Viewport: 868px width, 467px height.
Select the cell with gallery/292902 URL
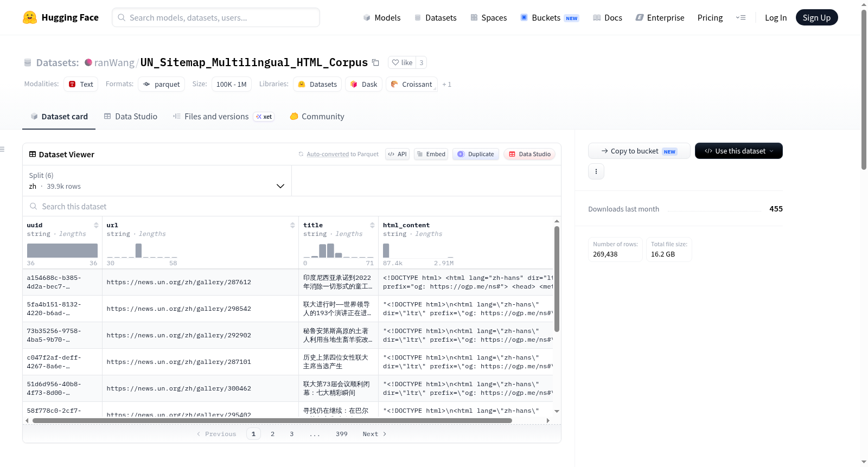point(200,335)
